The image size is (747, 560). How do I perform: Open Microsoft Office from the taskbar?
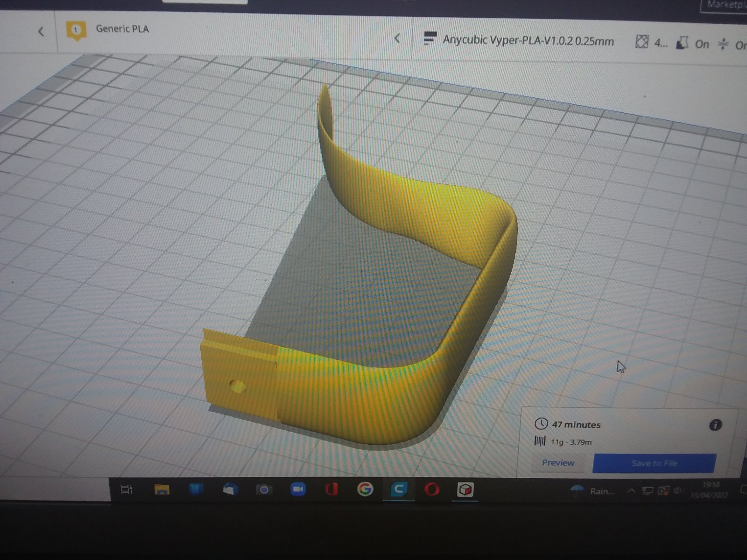tap(331, 490)
